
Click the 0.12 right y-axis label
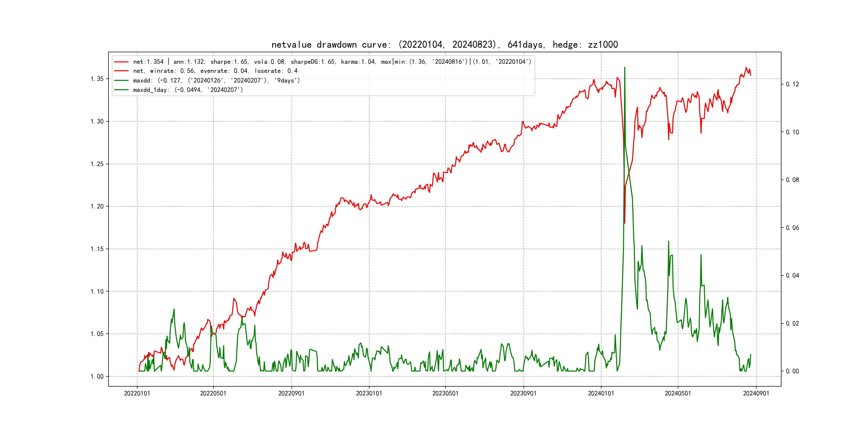coord(792,84)
